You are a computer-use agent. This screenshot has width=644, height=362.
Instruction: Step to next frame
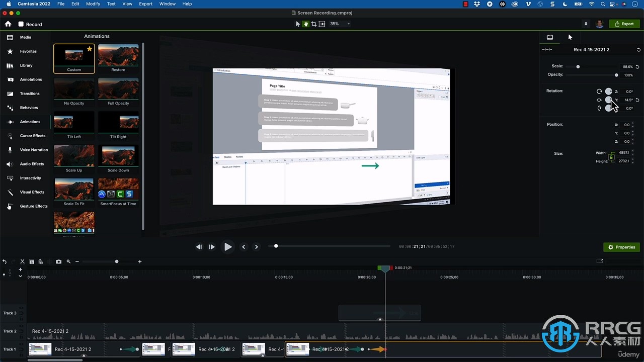coord(212,247)
